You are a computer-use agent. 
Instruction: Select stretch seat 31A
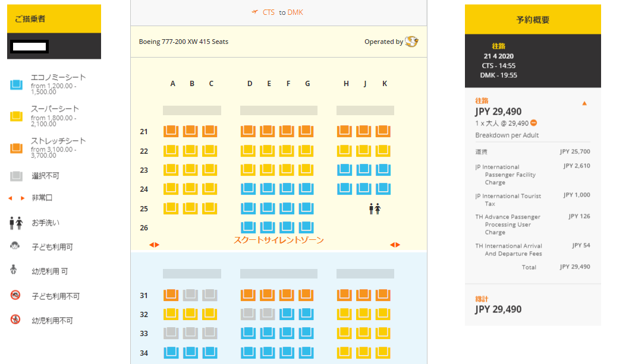pyautogui.click(x=171, y=295)
